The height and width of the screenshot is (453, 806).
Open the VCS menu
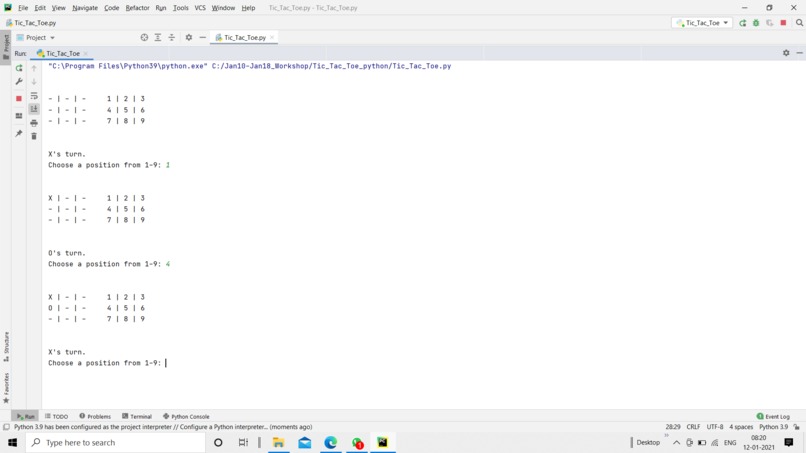(x=200, y=8)
